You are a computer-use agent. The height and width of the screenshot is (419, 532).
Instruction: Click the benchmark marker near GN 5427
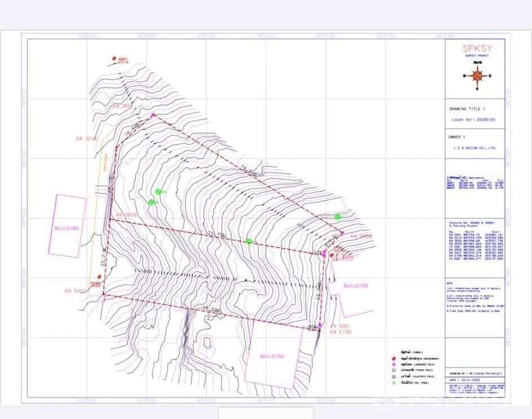99,276
